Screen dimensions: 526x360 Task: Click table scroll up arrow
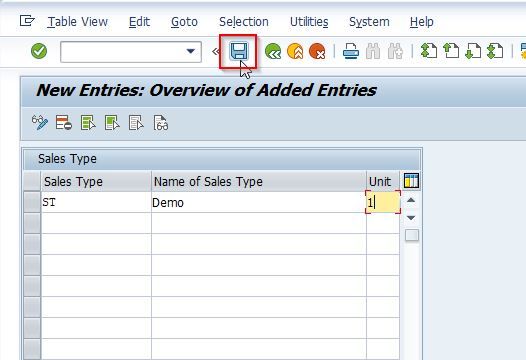pos(411,200)
